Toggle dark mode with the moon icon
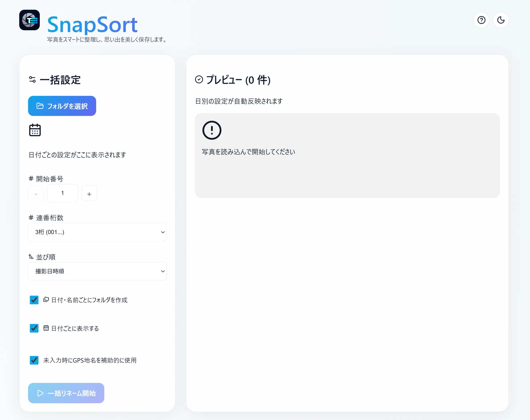 (x=501, y=20)
